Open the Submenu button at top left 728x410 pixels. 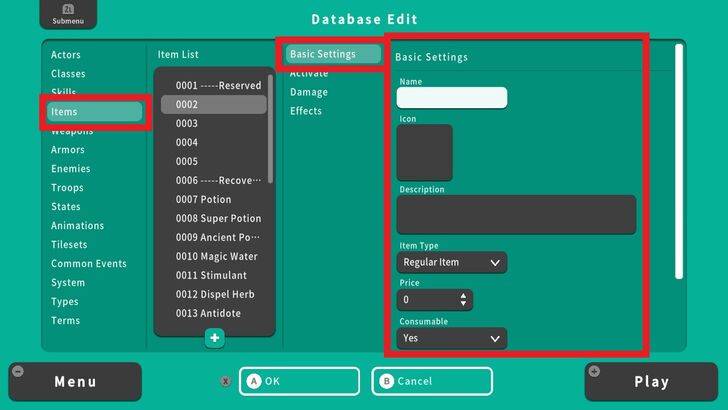point(61,15)
